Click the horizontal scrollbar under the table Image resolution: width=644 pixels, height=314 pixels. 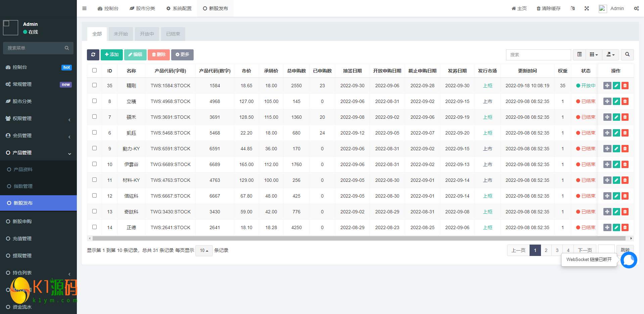[358, 239]
